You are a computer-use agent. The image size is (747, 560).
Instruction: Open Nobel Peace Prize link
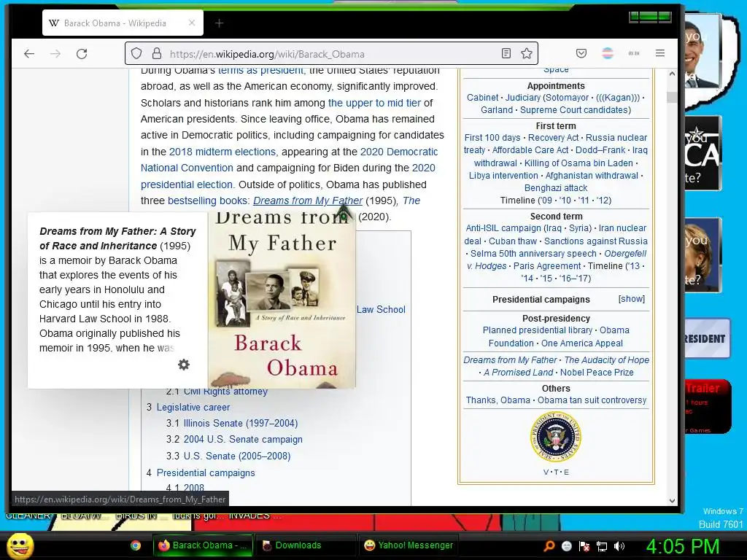597,372
